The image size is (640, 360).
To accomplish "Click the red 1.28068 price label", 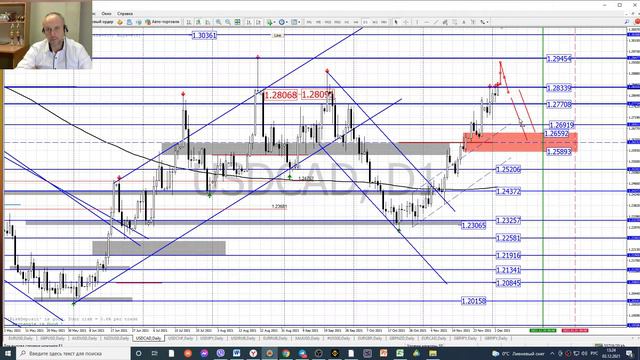I will 281,95.
